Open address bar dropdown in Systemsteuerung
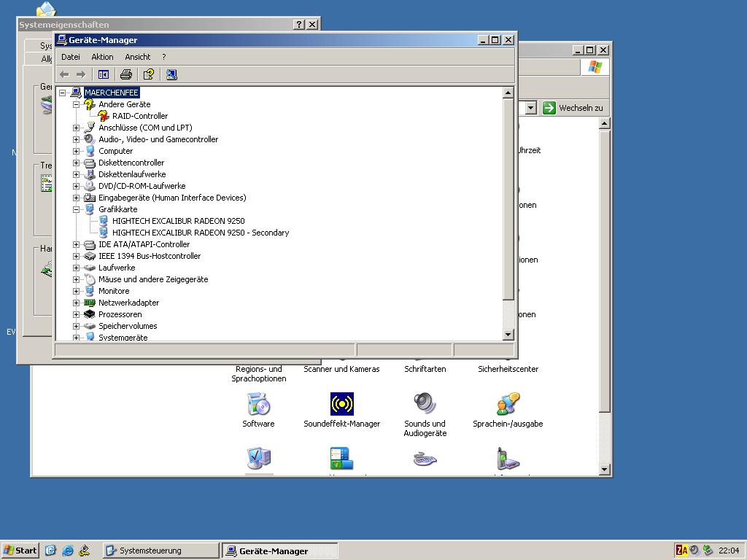747x560 pixels. tap(531, 108)
